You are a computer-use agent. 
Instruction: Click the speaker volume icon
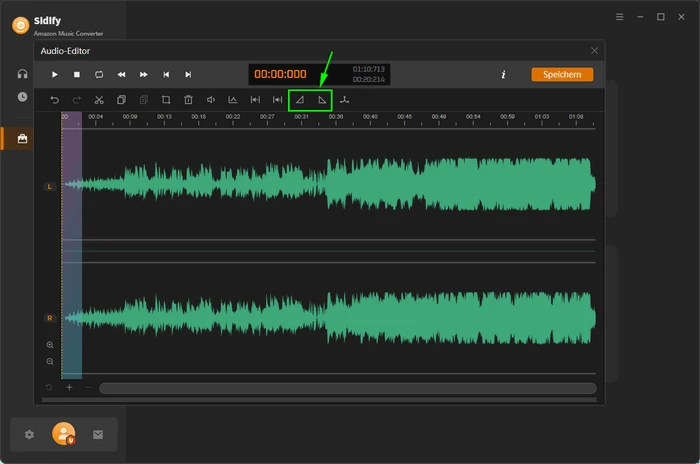[x=211, y=100]
